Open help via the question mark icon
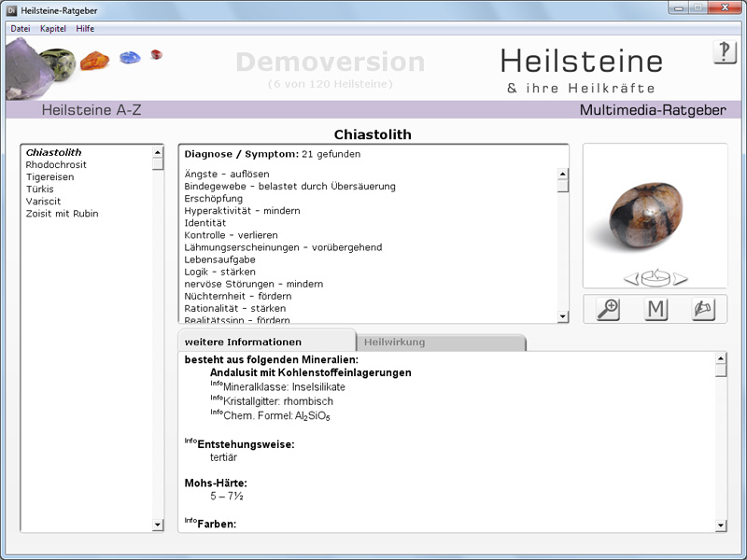This screenshot has height=560, width=747. point(725,52)
